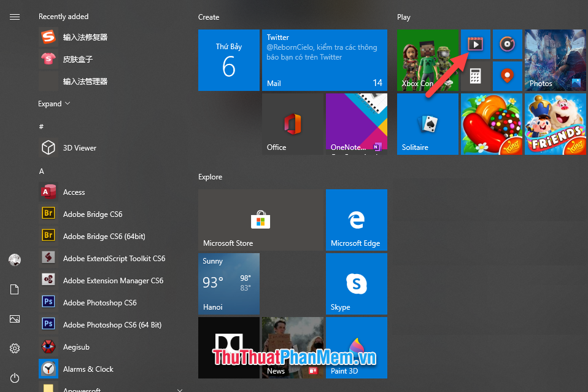Open the Photos tile

[555, 60]
